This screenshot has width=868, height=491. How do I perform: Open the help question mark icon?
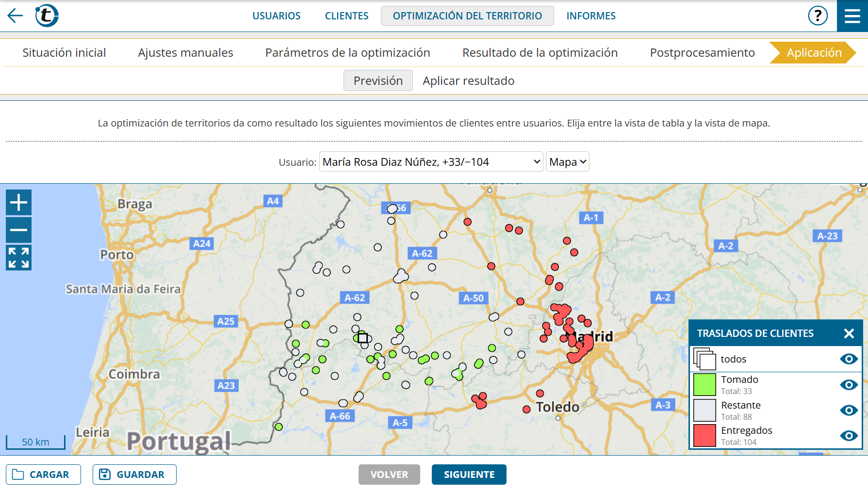pos(818,16)
